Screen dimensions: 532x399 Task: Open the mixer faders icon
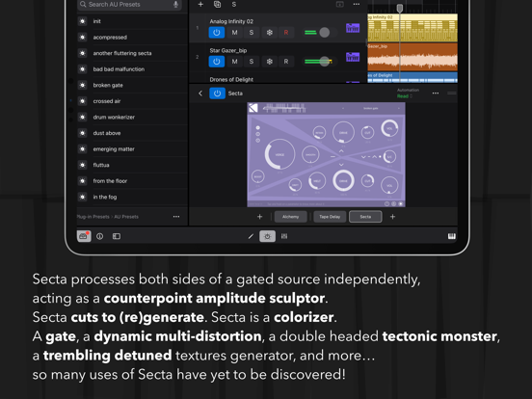284,236
